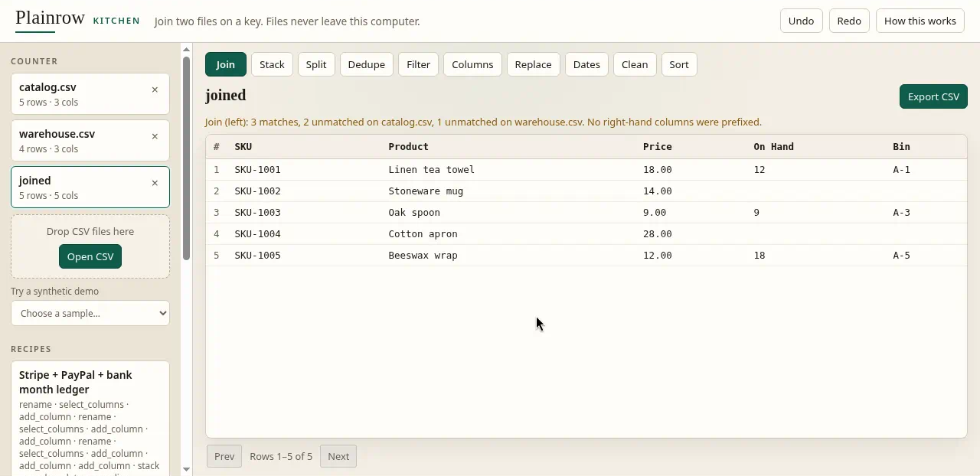980x476 pixels.
Task: Click the sidebar scrollbar thumb
Action: [186, 158]
